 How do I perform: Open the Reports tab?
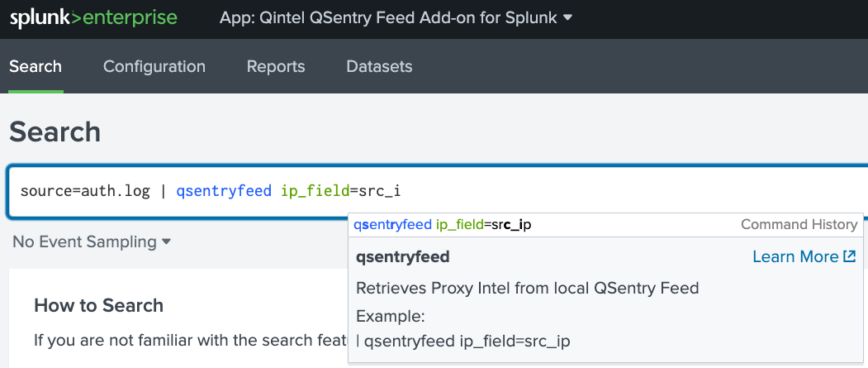click(x=276, y=66)
